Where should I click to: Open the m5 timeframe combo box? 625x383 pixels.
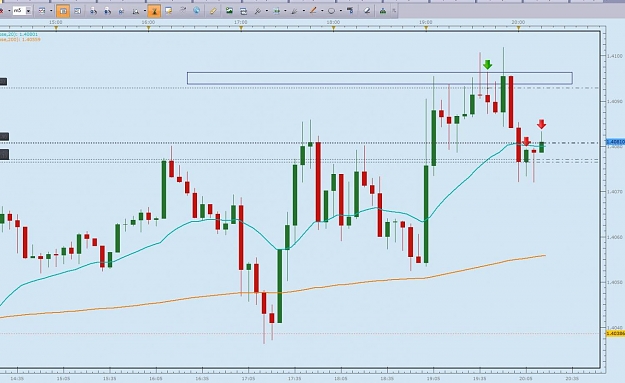click(x=22, y=11)
